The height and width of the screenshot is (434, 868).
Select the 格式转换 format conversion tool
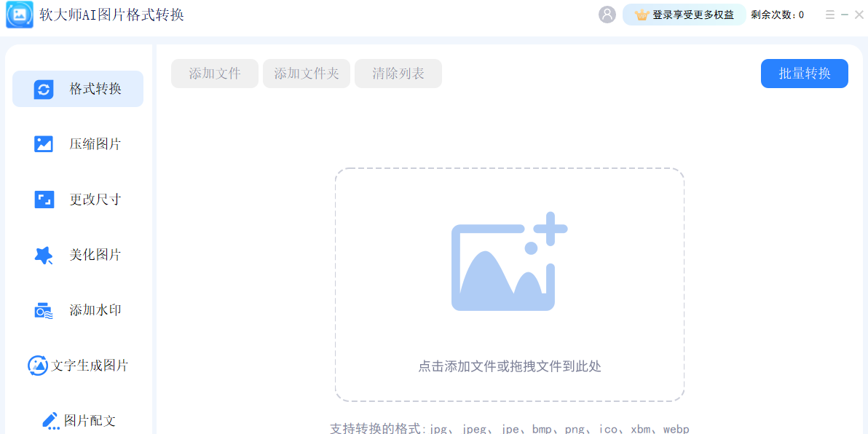click(77, 88)
